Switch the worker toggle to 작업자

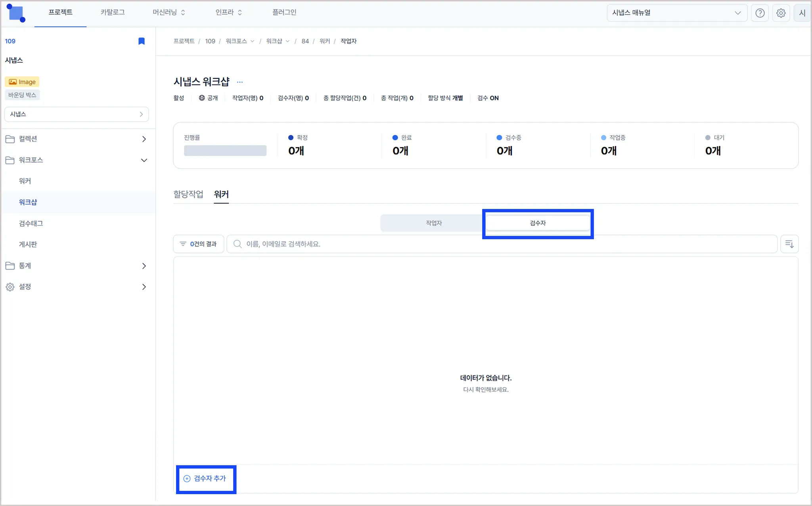pos(433,223)
